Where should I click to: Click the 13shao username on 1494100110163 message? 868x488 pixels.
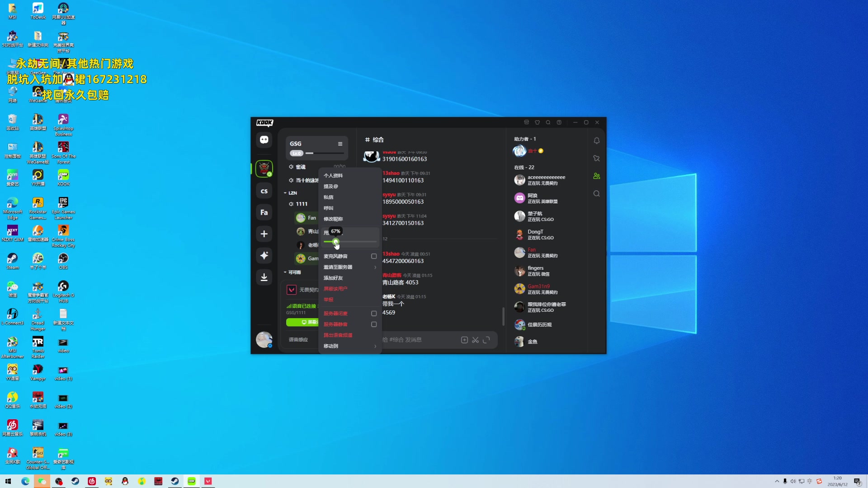391,173
